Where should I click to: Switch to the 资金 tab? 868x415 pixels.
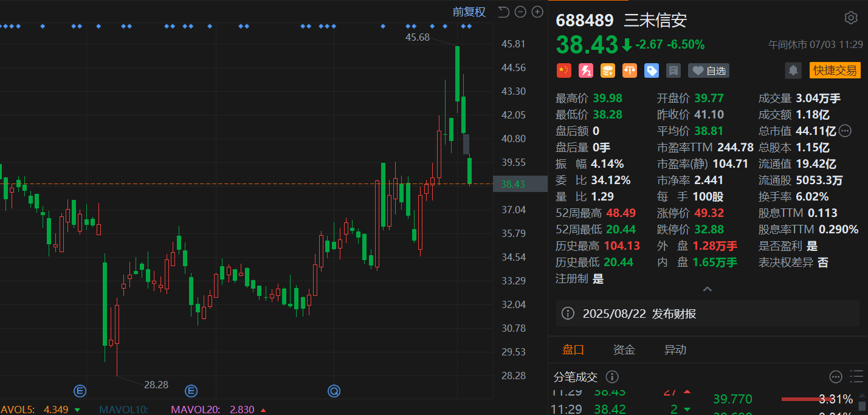624,349
